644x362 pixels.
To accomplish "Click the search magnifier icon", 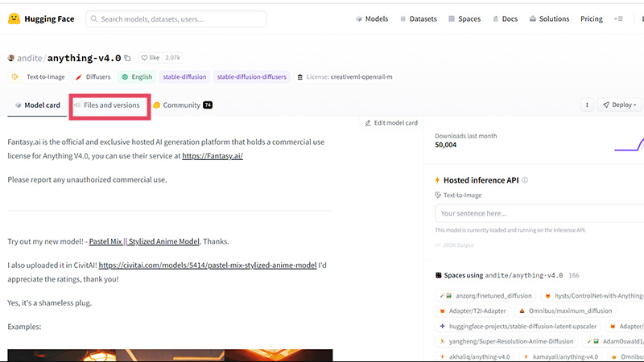I will 94,19.
